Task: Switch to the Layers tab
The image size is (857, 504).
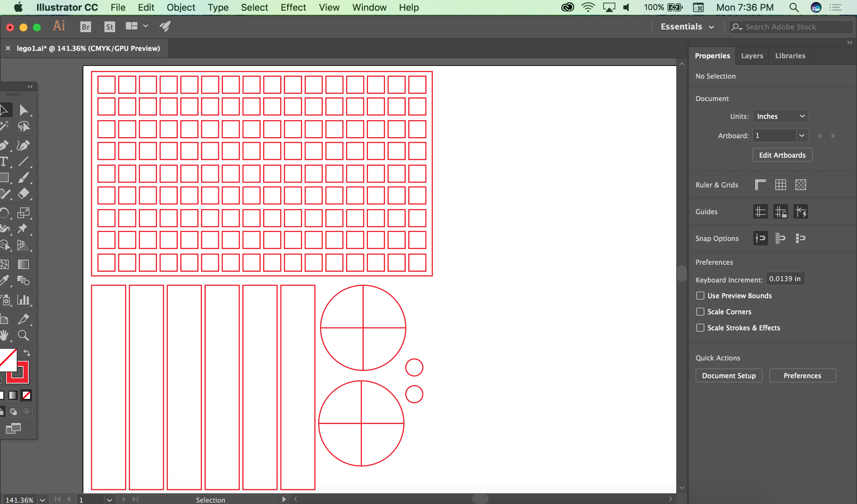Action: pos(752,56)
